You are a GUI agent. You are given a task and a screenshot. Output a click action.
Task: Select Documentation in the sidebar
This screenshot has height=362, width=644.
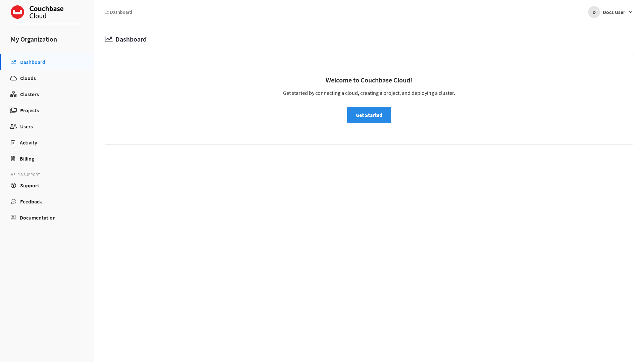[x=38, y=218]
